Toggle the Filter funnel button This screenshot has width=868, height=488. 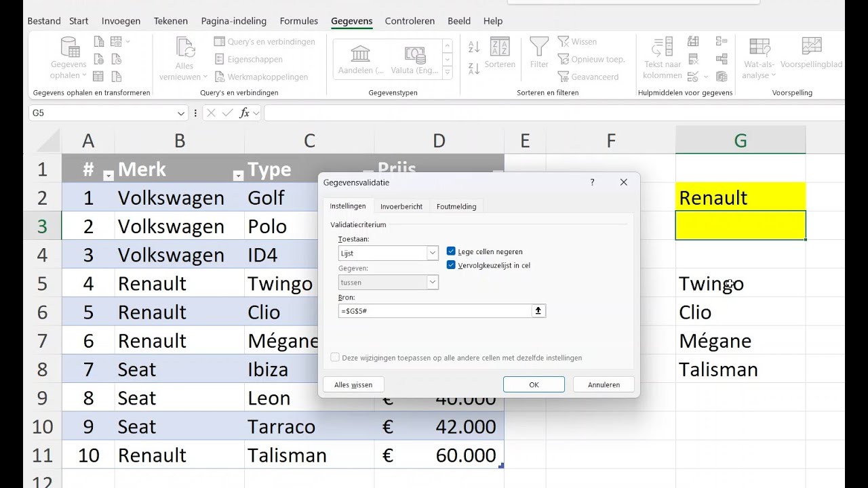539,53
